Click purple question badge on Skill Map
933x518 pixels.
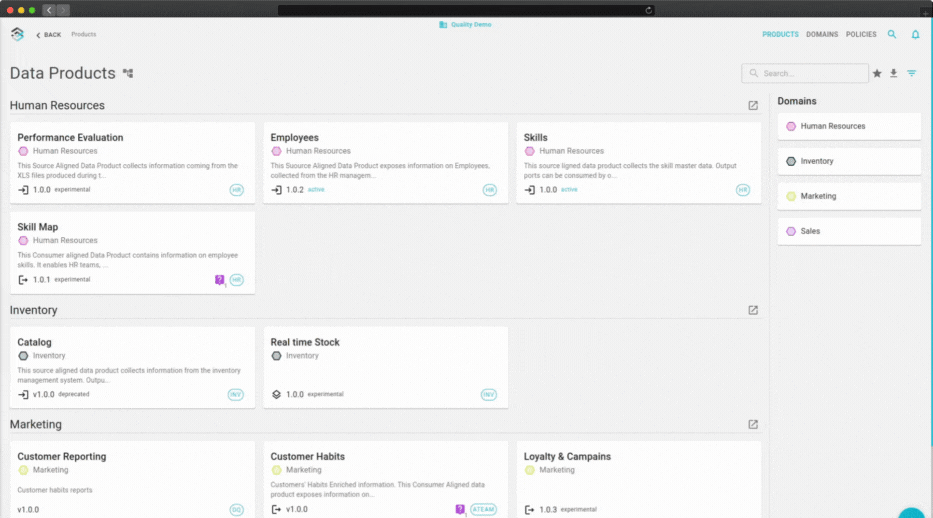pos(220,280)
